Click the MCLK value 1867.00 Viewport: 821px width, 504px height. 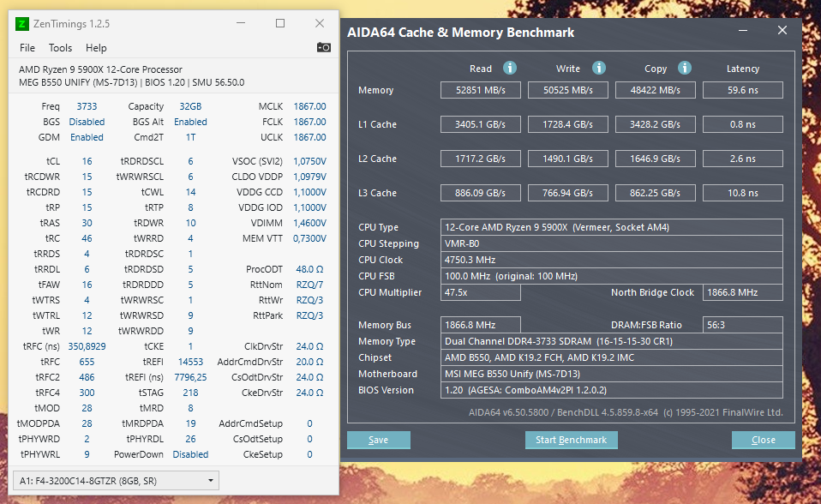click(x=310, y=106)
